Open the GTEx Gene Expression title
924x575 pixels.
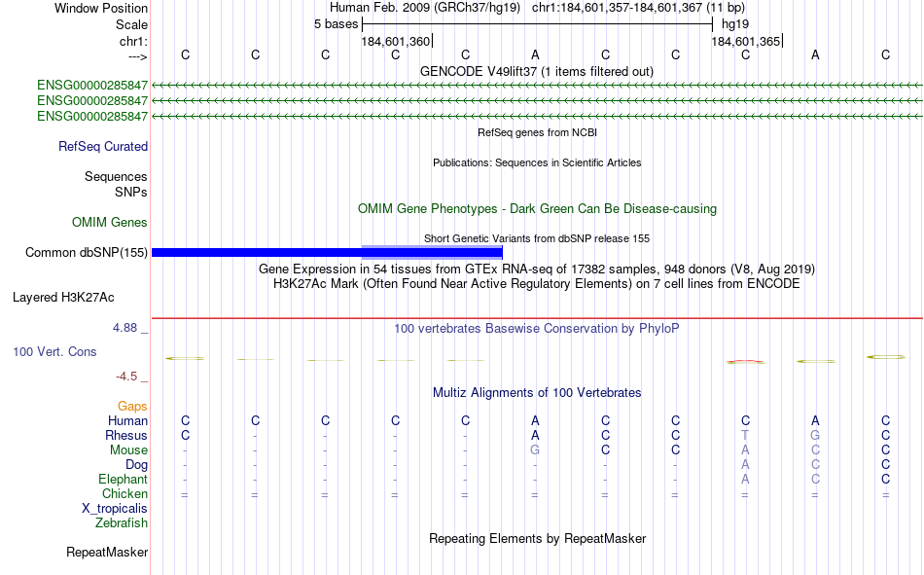coord(537,269)
